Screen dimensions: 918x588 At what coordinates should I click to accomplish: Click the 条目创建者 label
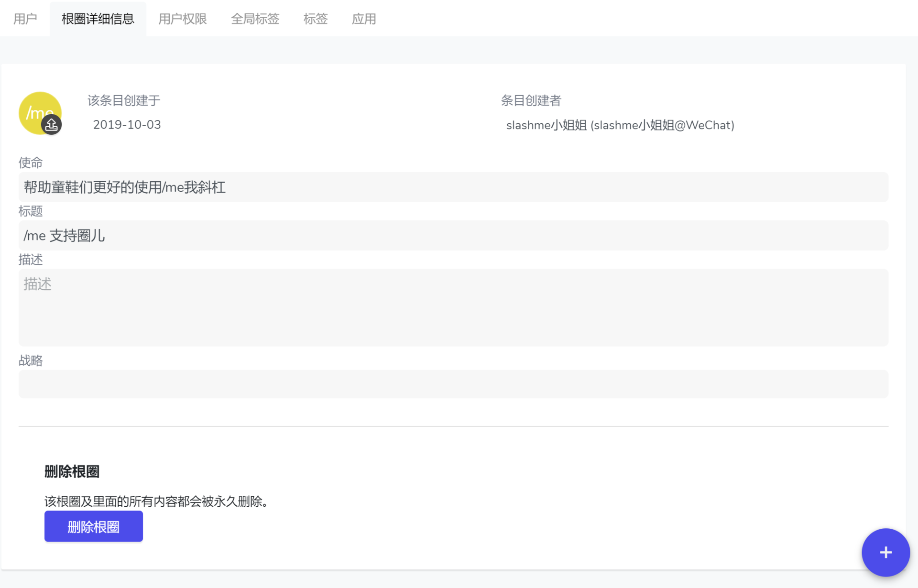pyautogui.click(x=531, y=100)
